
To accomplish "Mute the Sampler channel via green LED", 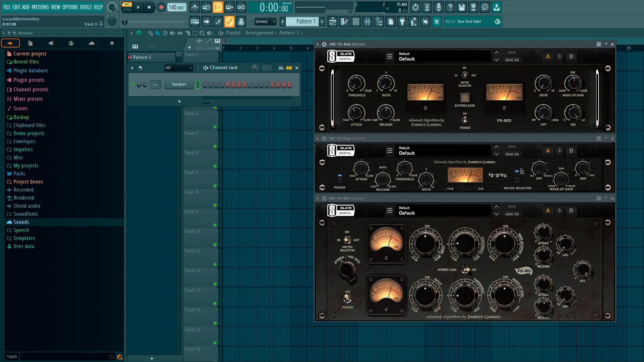I will (x=133, y=85).
